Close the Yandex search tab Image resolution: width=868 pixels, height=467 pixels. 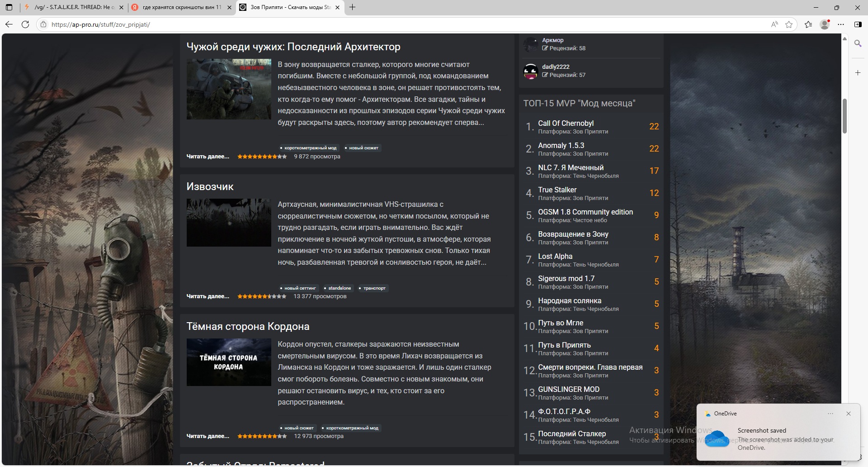click(229, 7)
